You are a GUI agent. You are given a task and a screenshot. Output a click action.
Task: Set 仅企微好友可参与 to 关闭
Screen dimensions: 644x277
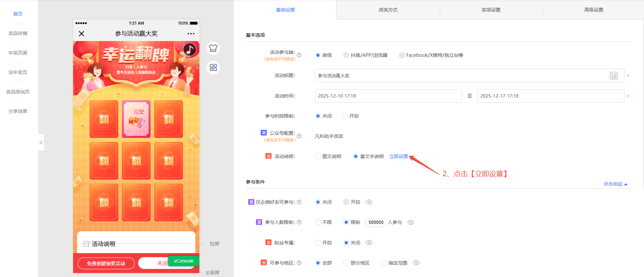318,202
